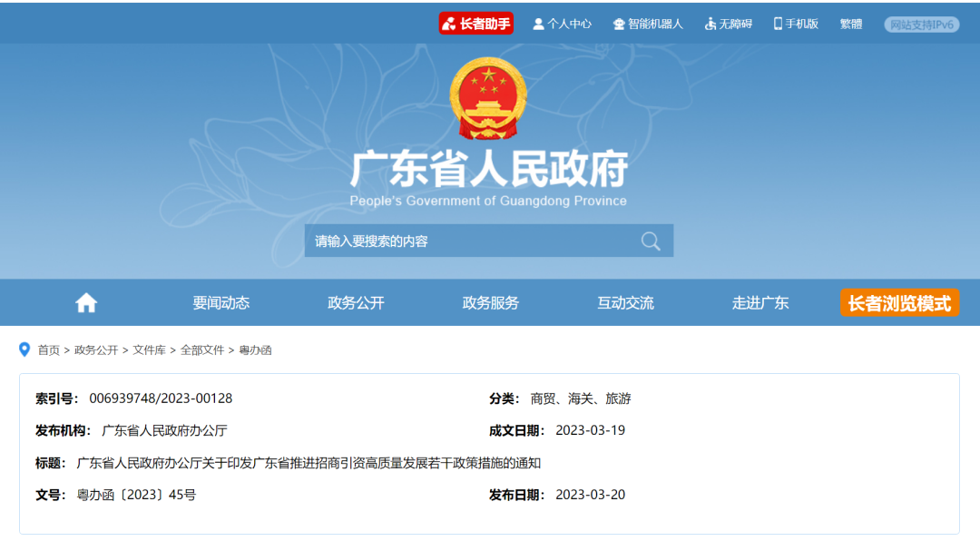This screenshot has width=980, height=541.
Task: Go to the home icon in navigation
Action: pyautogui.click(x=86, y=302)
